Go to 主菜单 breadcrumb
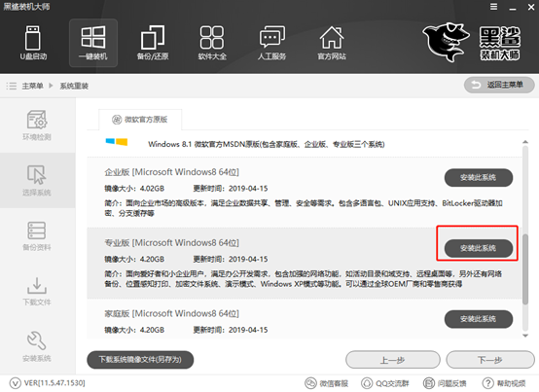Image resolution: width=539 pixels, height=392 pixels. [x=33, y=86]
